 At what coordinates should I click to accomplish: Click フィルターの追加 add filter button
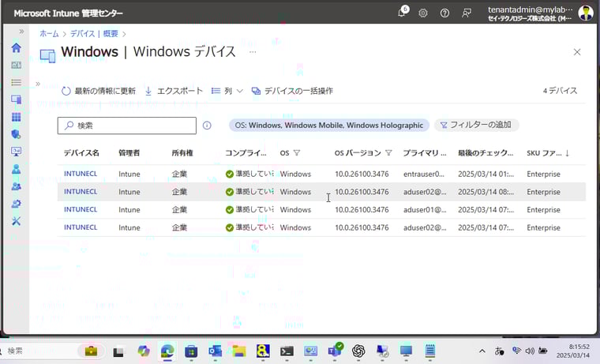(x=476, y=125)
